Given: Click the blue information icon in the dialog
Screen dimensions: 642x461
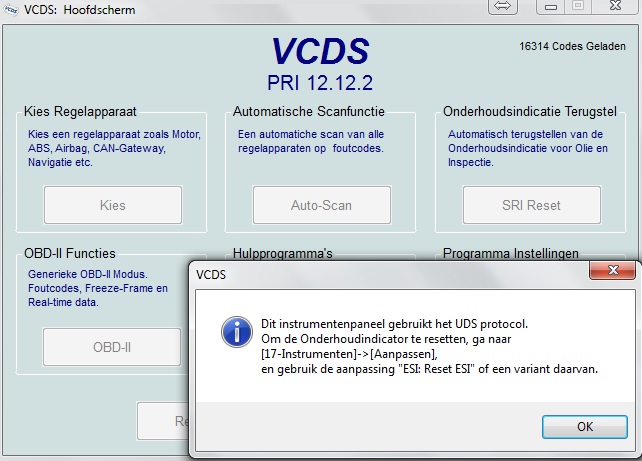Looking at the screenshot, I should point(237,332).
